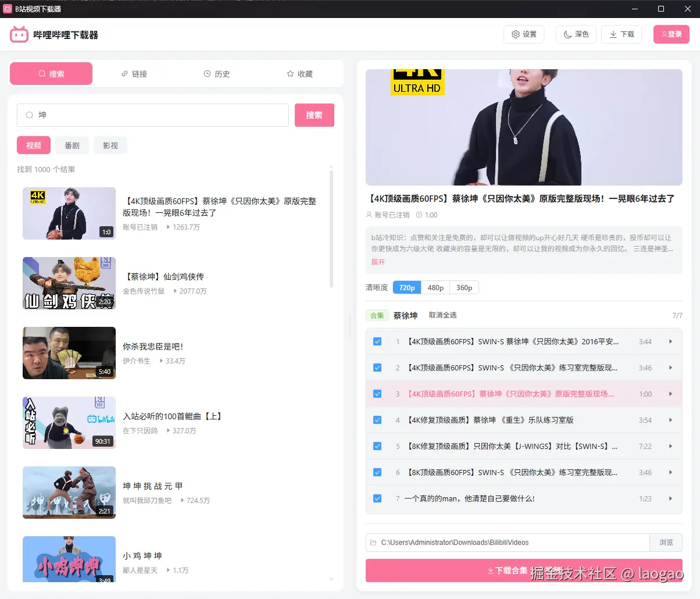Uncheck episode 6 8K 练习室 checkbox
The width and height of the screenshot is (700, 599).
pos(377,472)
